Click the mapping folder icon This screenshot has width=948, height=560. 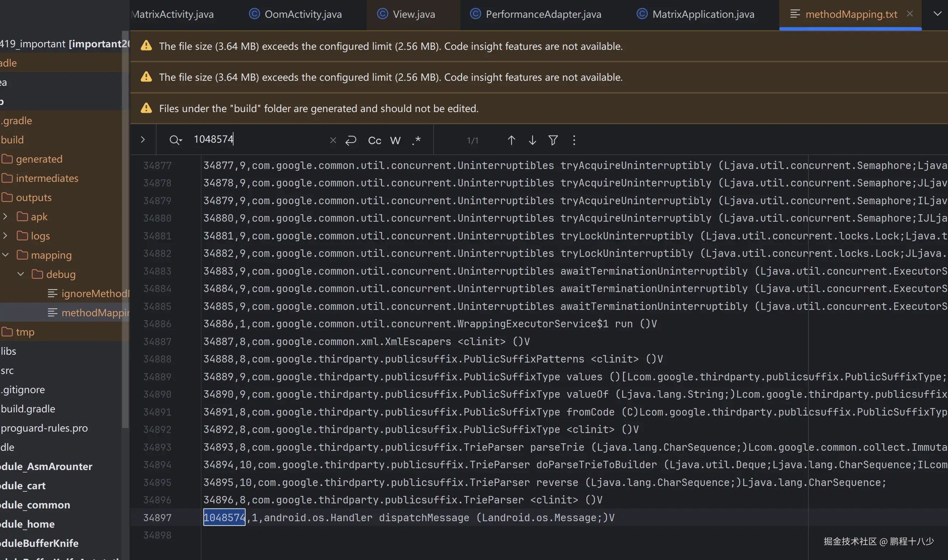[22, 255]
